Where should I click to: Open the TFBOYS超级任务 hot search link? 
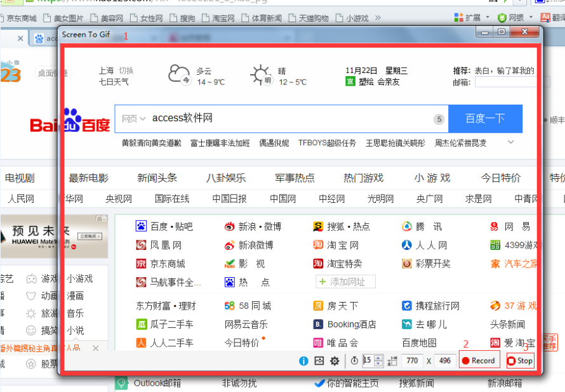coord(327,143)
